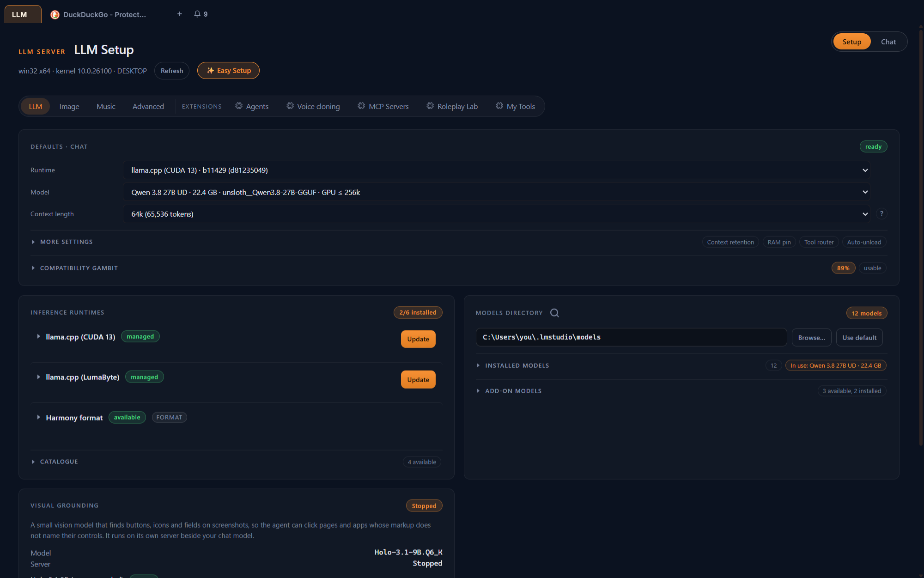Viewport: 924px width, 578px height.
Task: Switch to the Chat view
Action: (x=888, y=42)
